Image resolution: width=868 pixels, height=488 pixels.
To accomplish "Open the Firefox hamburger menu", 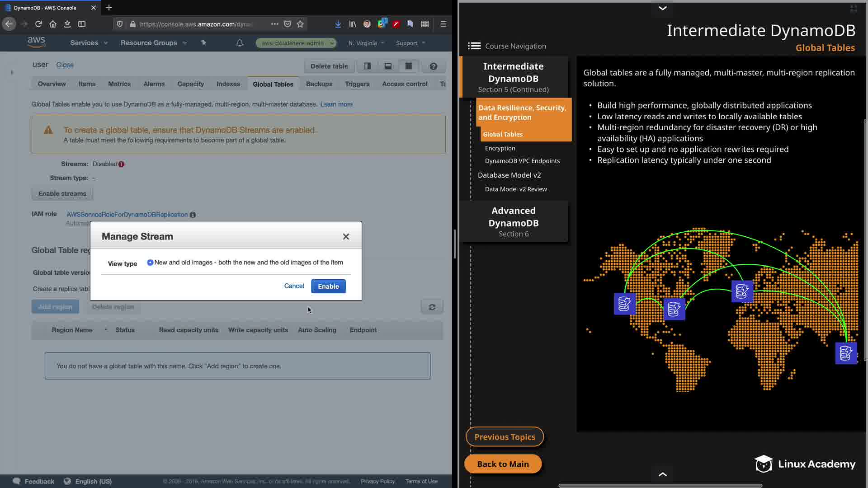I will click(x=443, y=24).
